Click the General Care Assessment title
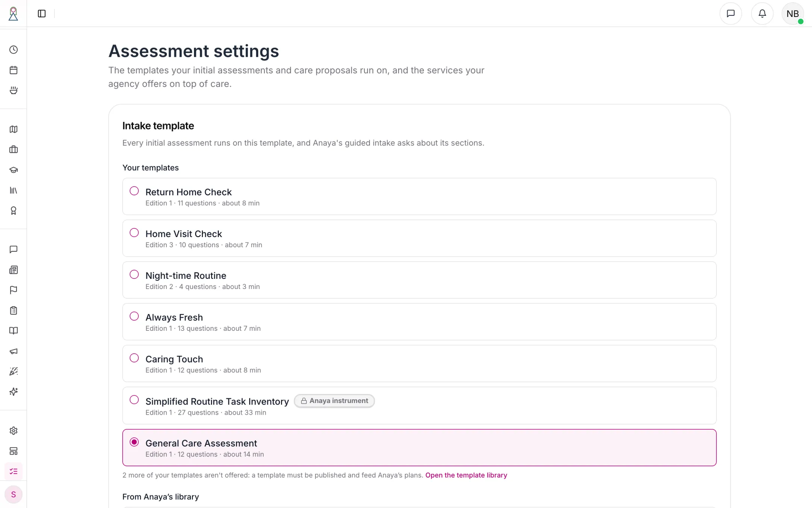This screenshot has height=508, width=812. pos(201,443)
